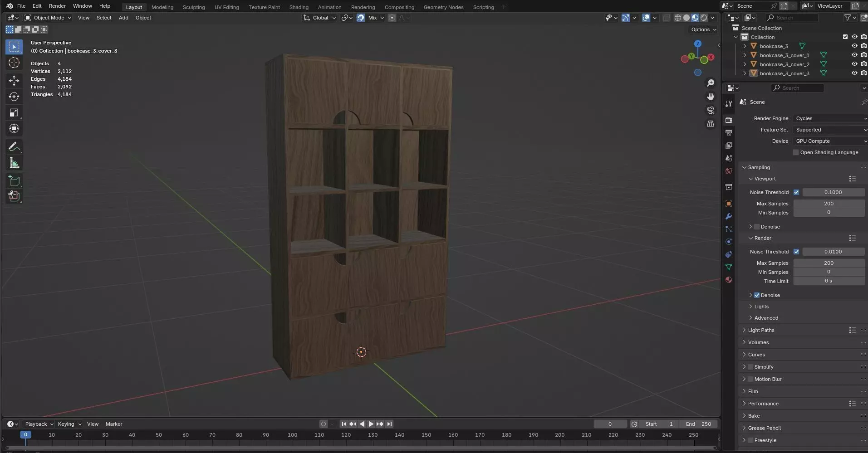
Task: Select the Transform tool
Action: 14,128
